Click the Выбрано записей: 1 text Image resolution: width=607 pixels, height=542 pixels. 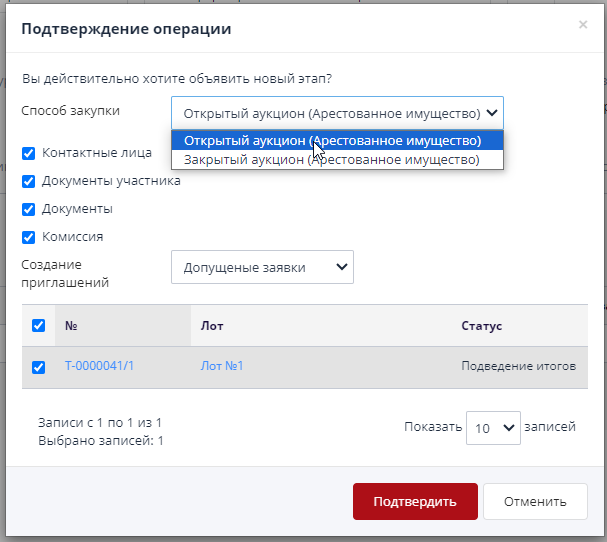[101, 441]
